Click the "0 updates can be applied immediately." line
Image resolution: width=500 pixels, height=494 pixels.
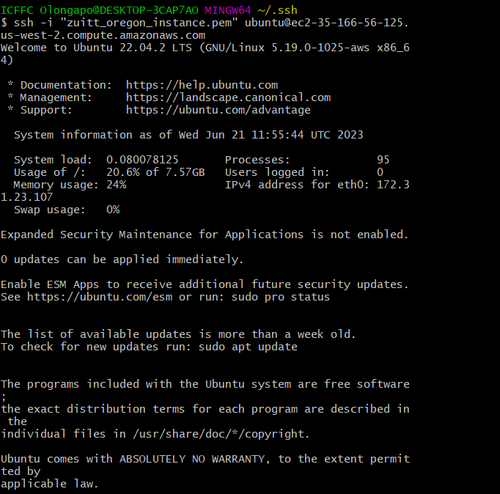[122, 259]
